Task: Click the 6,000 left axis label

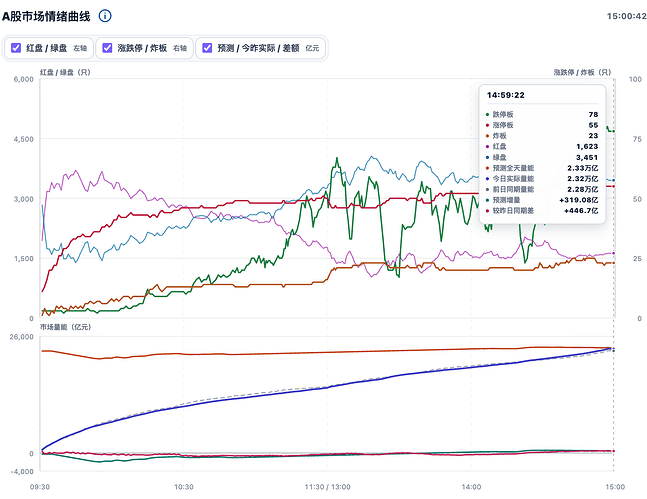Action: (x=24, y=79)
